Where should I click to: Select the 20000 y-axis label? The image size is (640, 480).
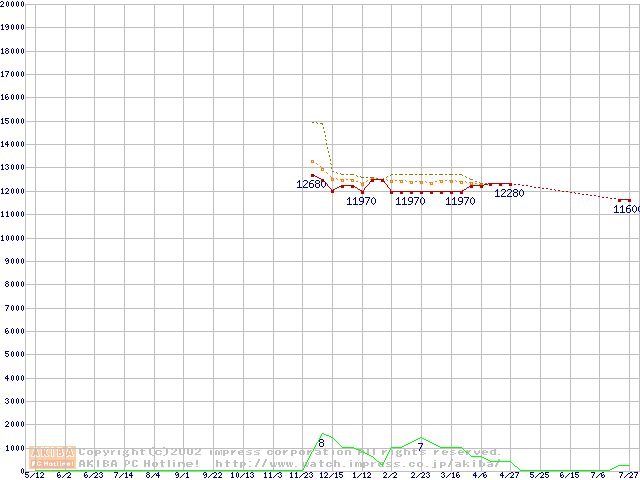(12, 4)
